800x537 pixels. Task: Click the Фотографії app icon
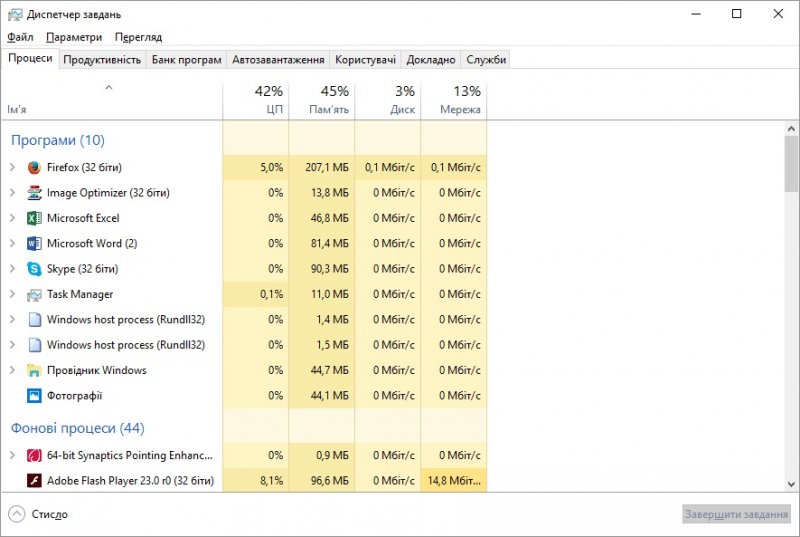34,396
